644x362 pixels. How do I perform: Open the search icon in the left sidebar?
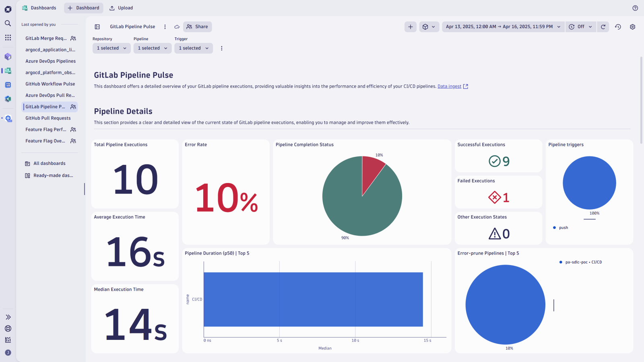point(8,23)
